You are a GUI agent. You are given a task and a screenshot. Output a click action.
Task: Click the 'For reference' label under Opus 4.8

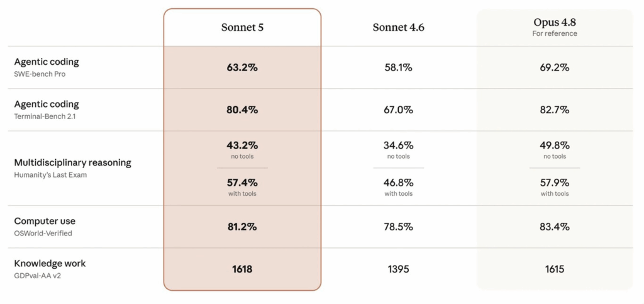[x=555, y=34]
